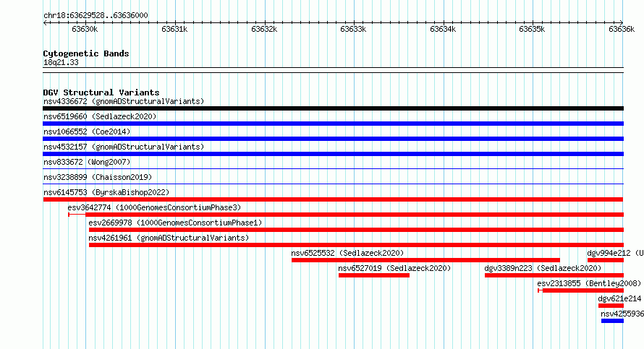Select esv3642774 (1000GenomesConsortiumPhase3) label

point(154,207)
